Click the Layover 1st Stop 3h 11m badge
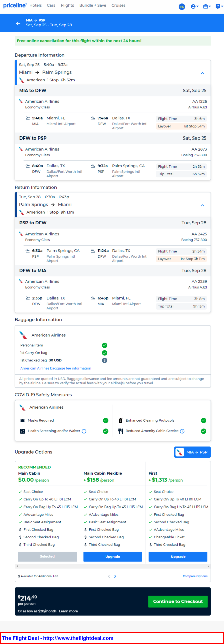This screenshot has width=224, height=644. click(x=181, y=259)
